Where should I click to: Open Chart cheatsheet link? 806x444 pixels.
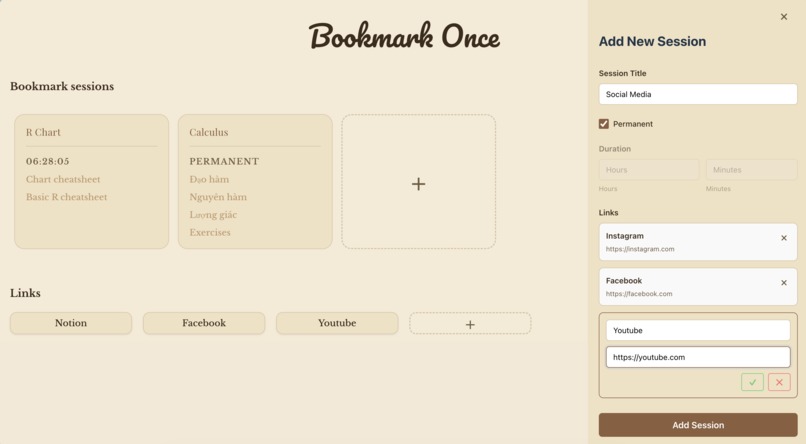(x=63, y=179)
